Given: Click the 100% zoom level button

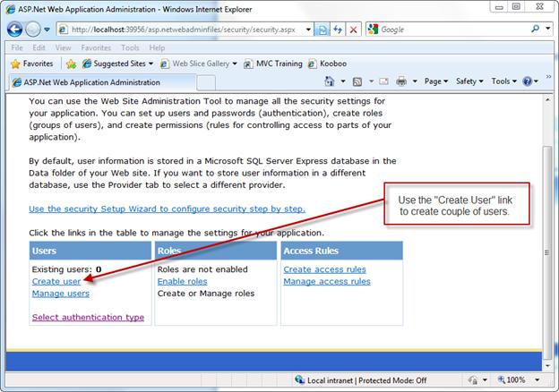Looking at the screenshot, I should point(512,379).
